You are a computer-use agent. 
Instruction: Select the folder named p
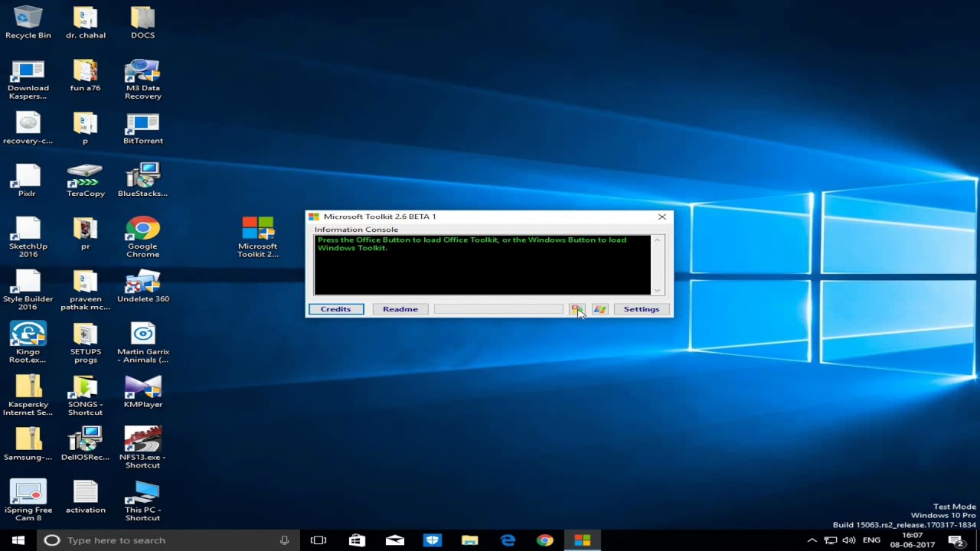[x=86, y=128]
